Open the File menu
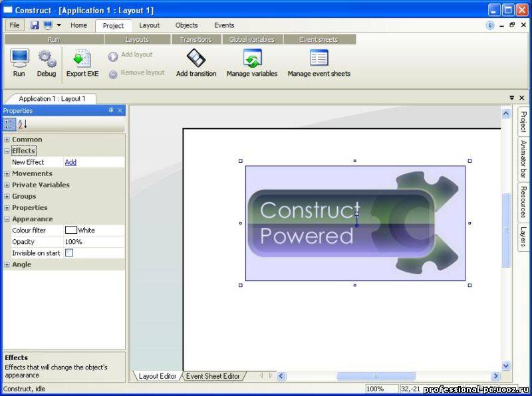 pyautogui.click(x=15, y=25)
